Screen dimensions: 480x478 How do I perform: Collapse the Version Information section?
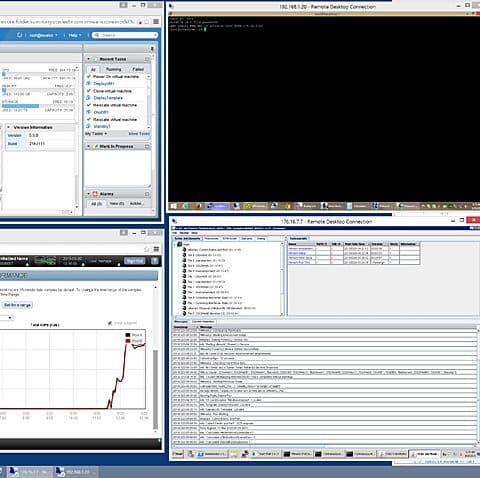click(x=9, y=127)
